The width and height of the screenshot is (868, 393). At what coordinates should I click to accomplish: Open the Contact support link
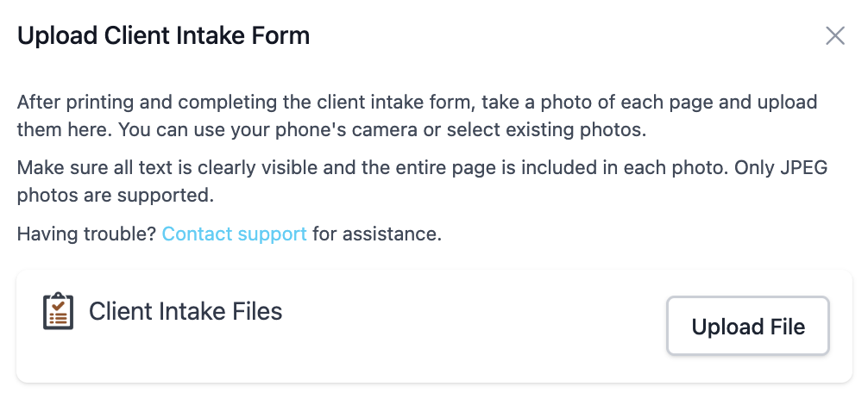[x=234, y=234]
